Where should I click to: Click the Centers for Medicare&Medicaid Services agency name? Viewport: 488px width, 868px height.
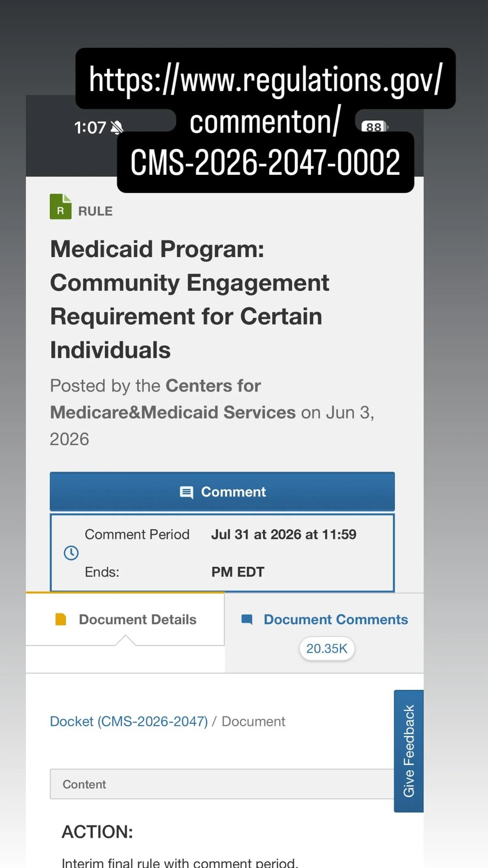[x=173, y=399]
